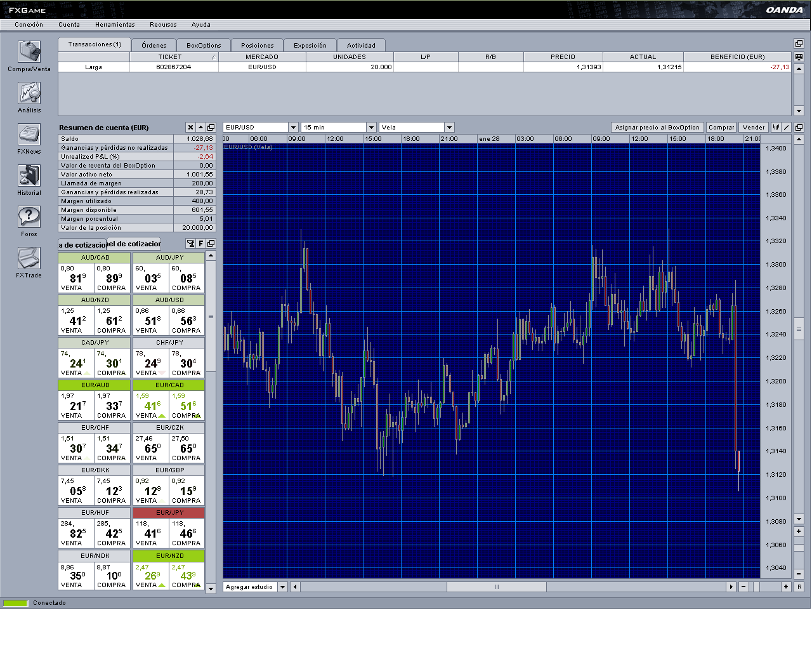Reset chart zoom with R button
Image resolution: width=812 pixels, height=650 pixels.
(x=799, y=587)
